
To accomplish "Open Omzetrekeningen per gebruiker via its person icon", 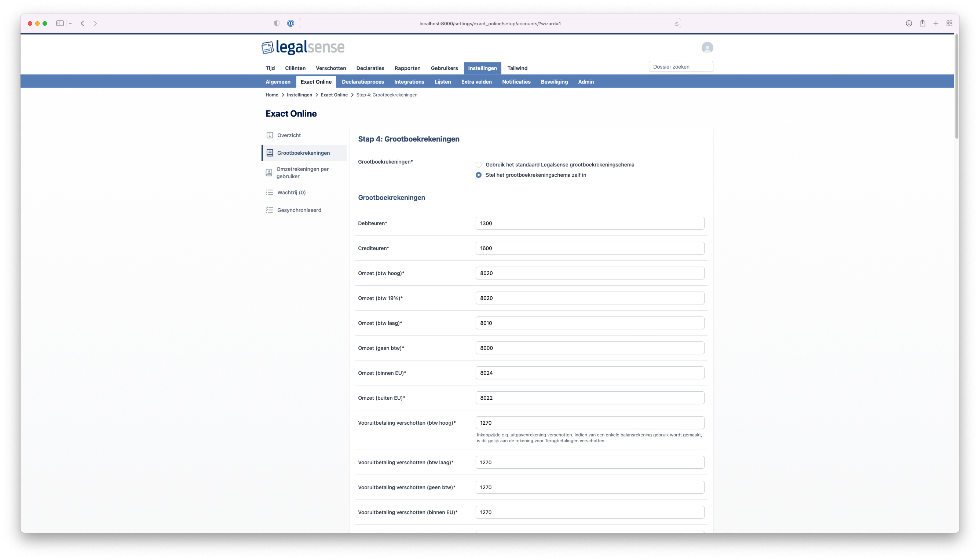I will [x=269, y=172].
